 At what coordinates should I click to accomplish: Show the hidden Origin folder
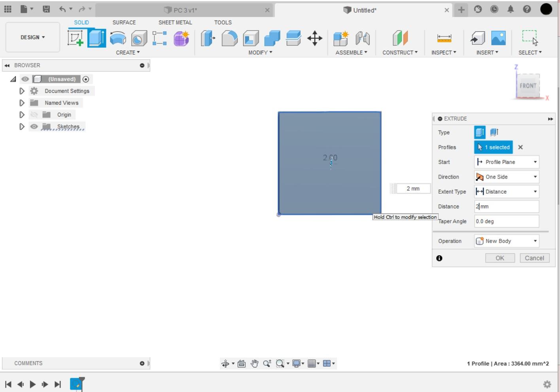[x=34, y=115]
